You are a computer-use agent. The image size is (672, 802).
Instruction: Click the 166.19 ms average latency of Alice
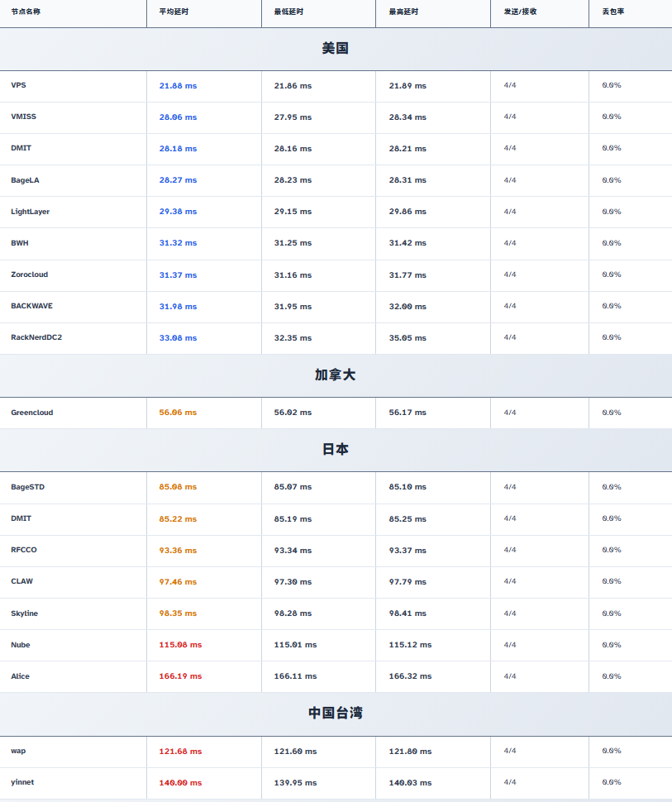click(x=180, y=676)
